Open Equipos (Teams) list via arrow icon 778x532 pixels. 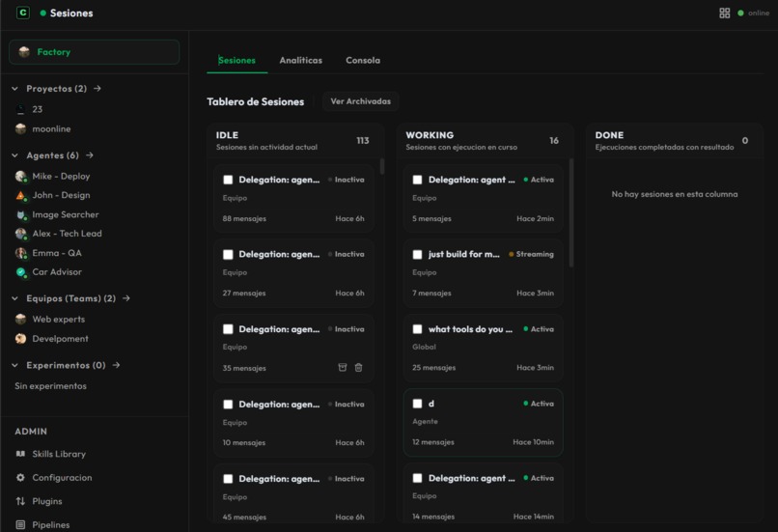point(126,298)
